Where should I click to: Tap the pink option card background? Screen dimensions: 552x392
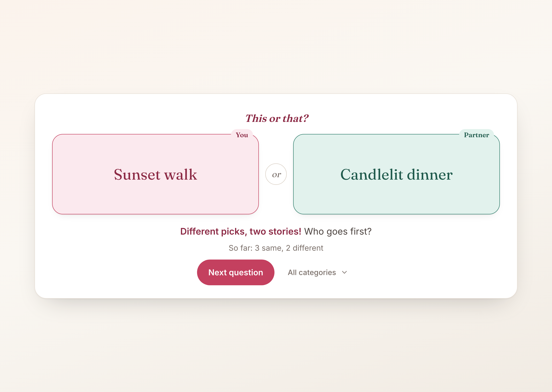pos(155,198)
